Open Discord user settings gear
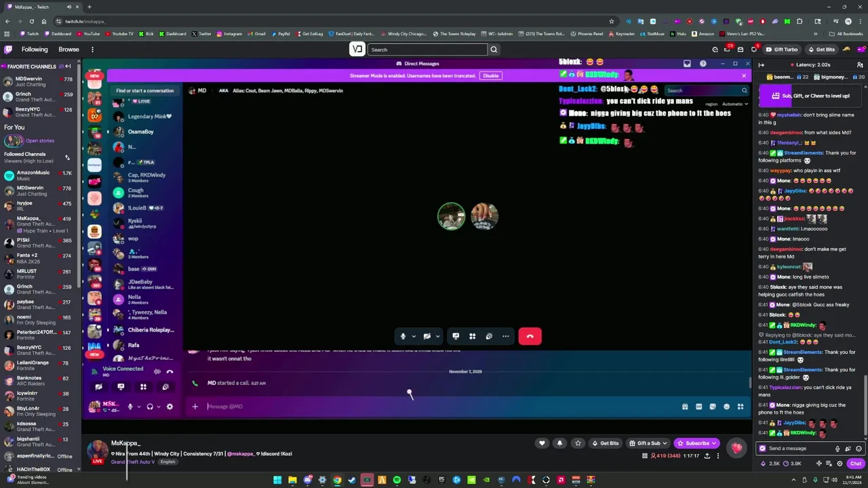868x488 pixels. (170, 407)
